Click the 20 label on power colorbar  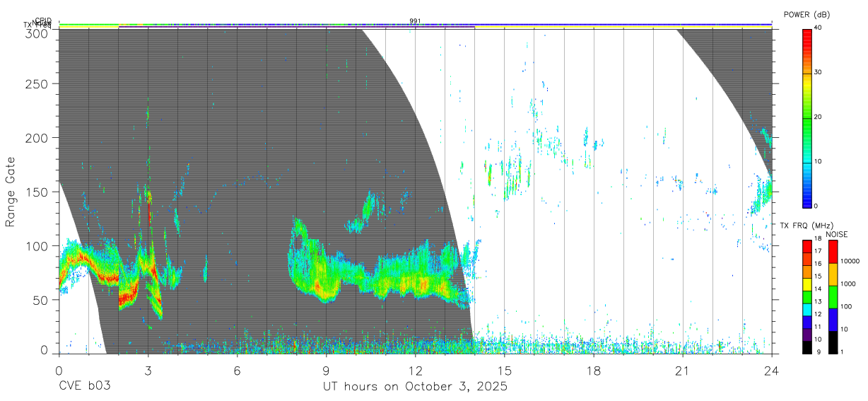click(x=817, y=117)
